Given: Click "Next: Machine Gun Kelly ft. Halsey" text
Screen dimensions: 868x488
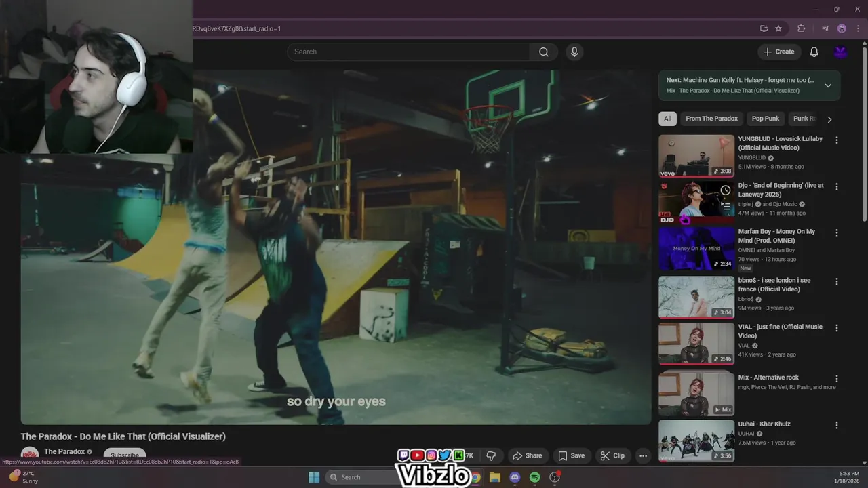Looking at the screenshot, I should [741, 80].
